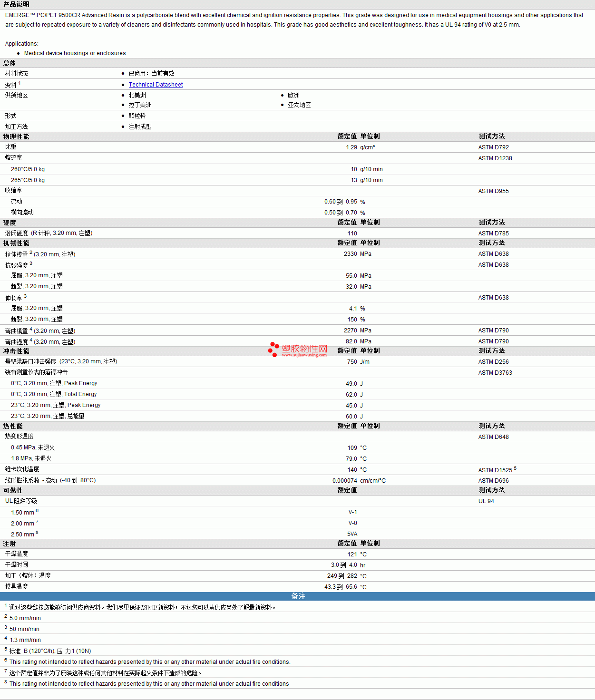Select the 抗张强度 row label
Viewport: 595px width, 700px height.
(x=19, y=265)
